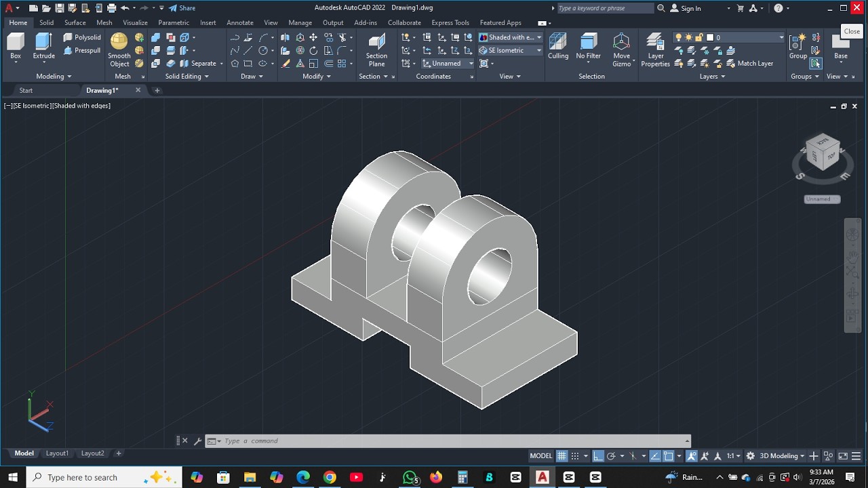
Task: Click the Group tool in Groups panel
Action: point(798,47)
